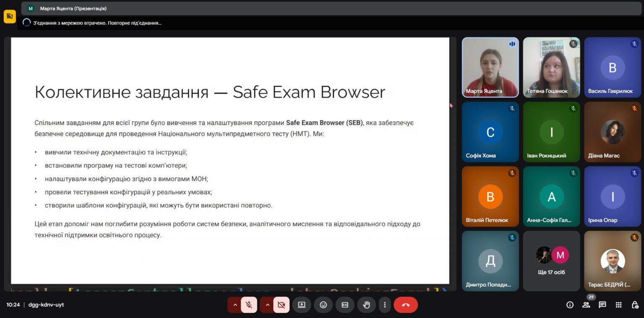Open the chat with everyone panel
Screen dimensions: 644x318
click(x=602, y=305)
